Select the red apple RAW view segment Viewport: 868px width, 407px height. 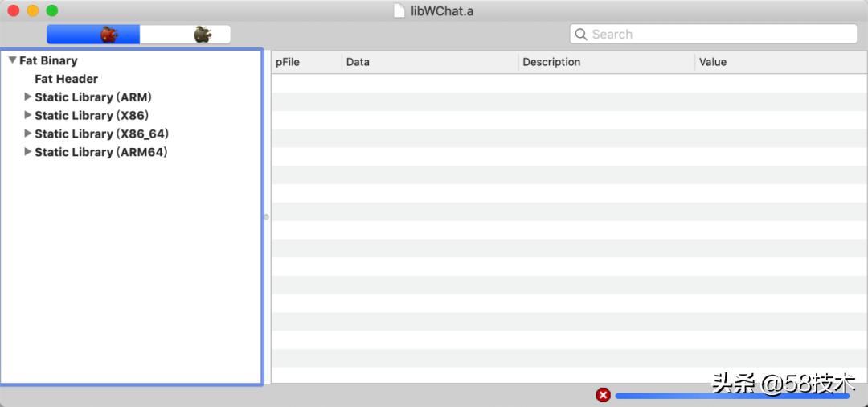pos(93,35)
